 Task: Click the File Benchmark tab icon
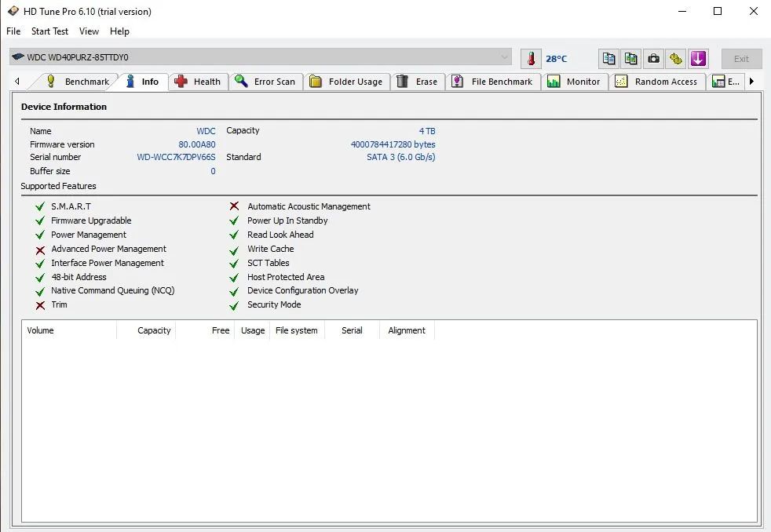point(457,81)
